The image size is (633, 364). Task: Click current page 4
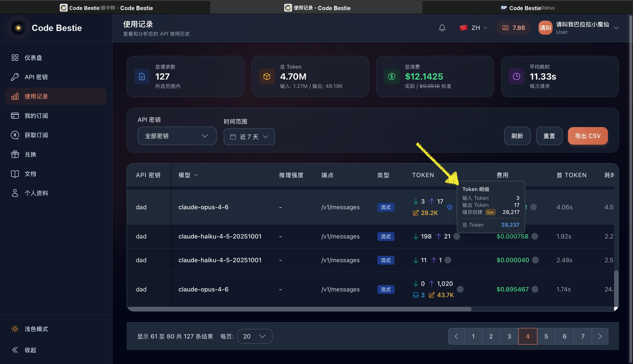[x=527, y=336]
